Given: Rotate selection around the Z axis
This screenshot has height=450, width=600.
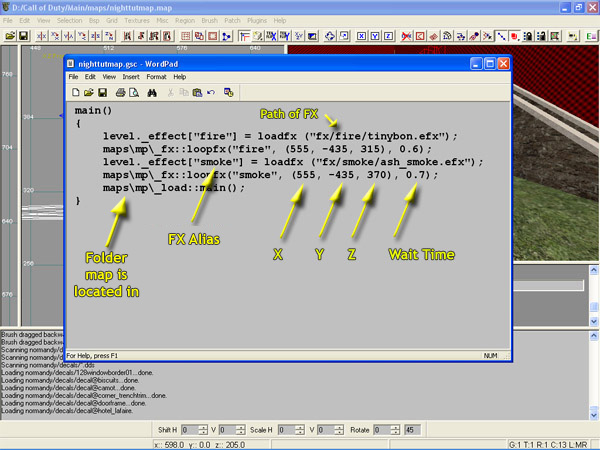Looking at the screenshot, I should (x=109, y=36).
